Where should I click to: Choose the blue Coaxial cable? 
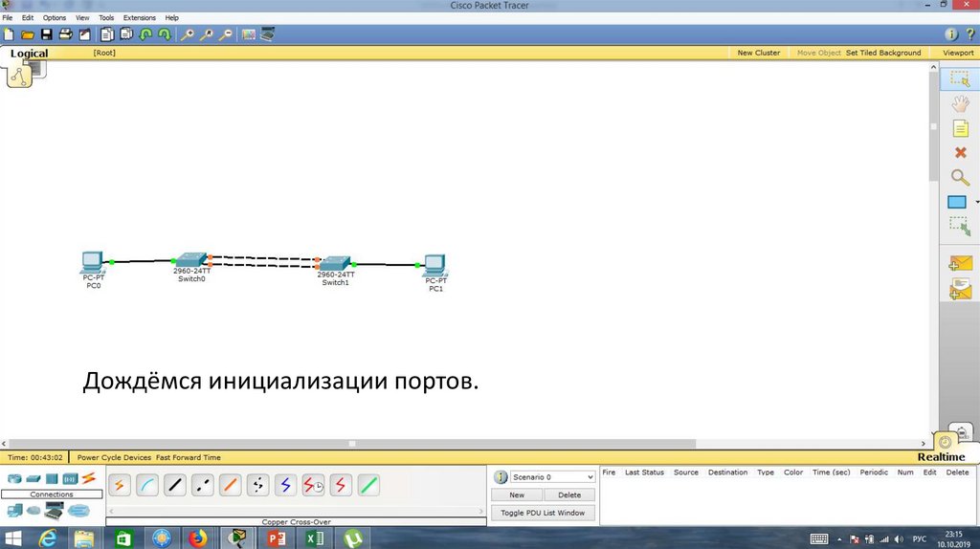pyautogui.click(x=285, y=485)
